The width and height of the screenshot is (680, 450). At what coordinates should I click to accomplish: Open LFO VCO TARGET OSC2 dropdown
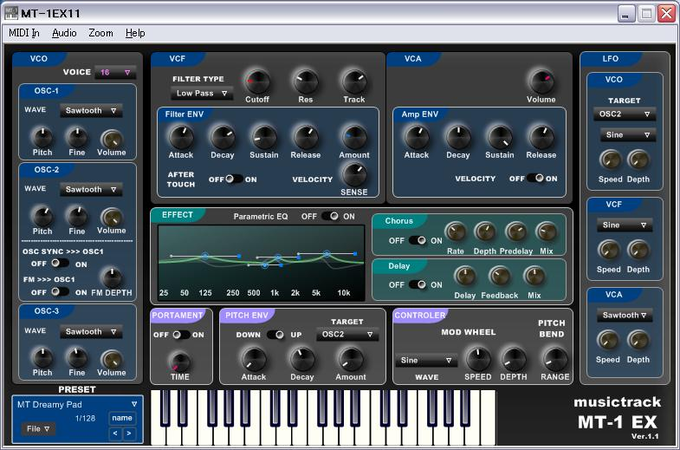point(624,114)
